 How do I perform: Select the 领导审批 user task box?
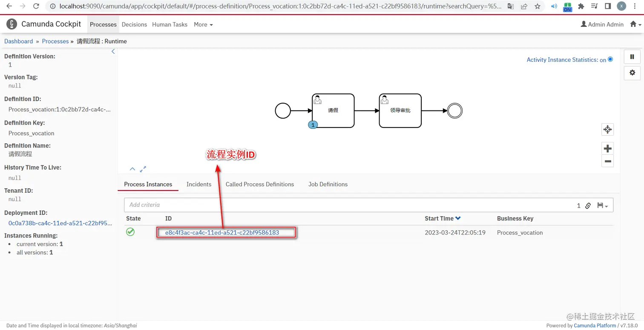(400, 110)
